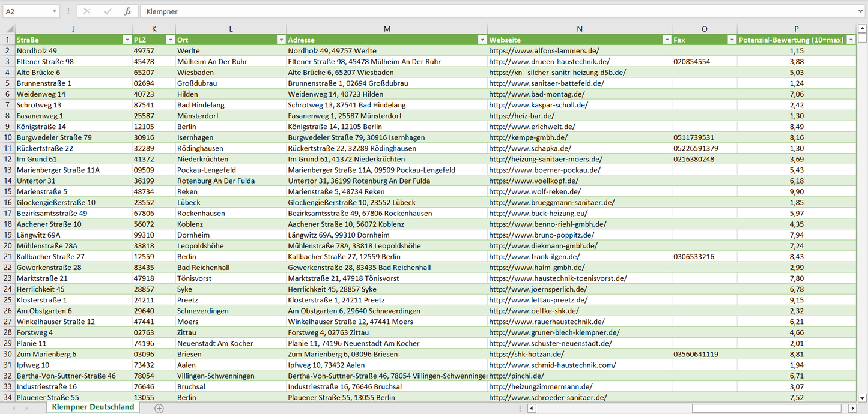Expand the formula bar with chevron
Image resolution: width=868 pixels, height=414 pixels.
pyautogui.click(x=861, y=11)
